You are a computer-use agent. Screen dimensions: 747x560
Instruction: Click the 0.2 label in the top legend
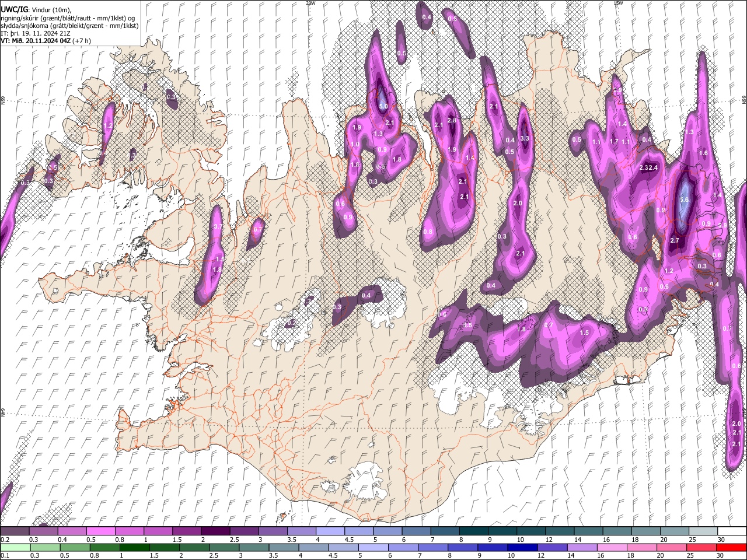5,540
